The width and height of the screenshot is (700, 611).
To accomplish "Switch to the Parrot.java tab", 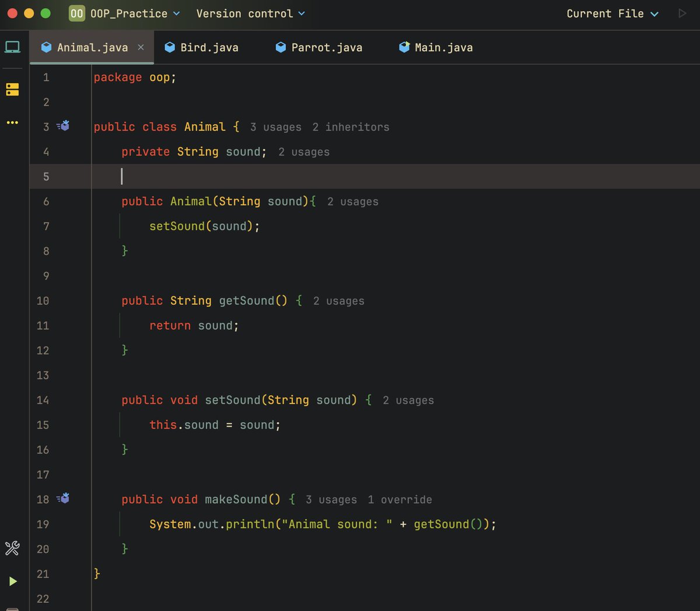I will pyautogui.click(x=319, y=47).
